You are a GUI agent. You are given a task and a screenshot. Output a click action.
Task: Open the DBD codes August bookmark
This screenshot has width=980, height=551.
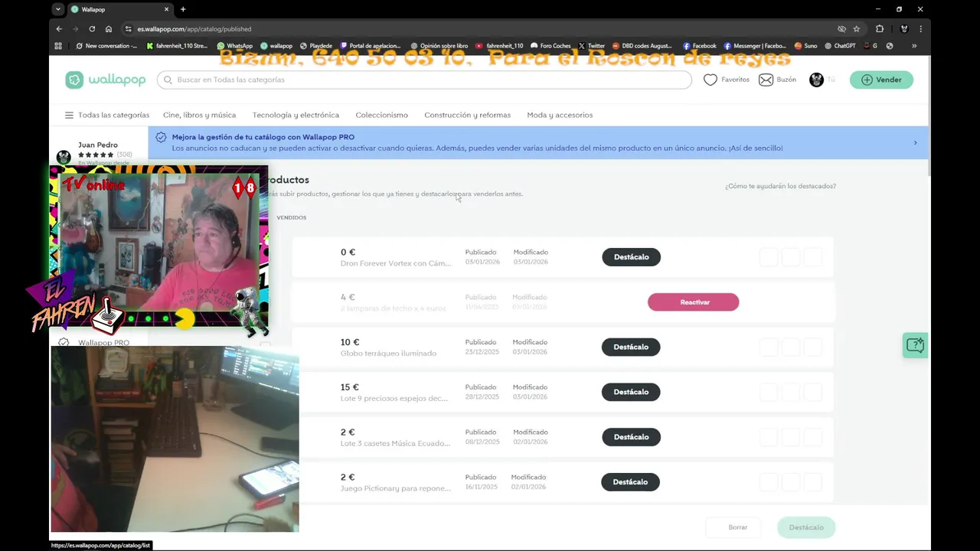[642, 46]
